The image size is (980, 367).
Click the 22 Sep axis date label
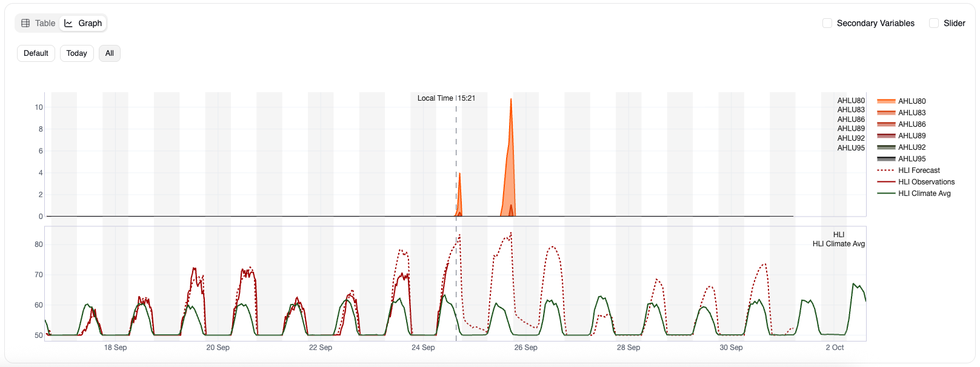(321, 348)
